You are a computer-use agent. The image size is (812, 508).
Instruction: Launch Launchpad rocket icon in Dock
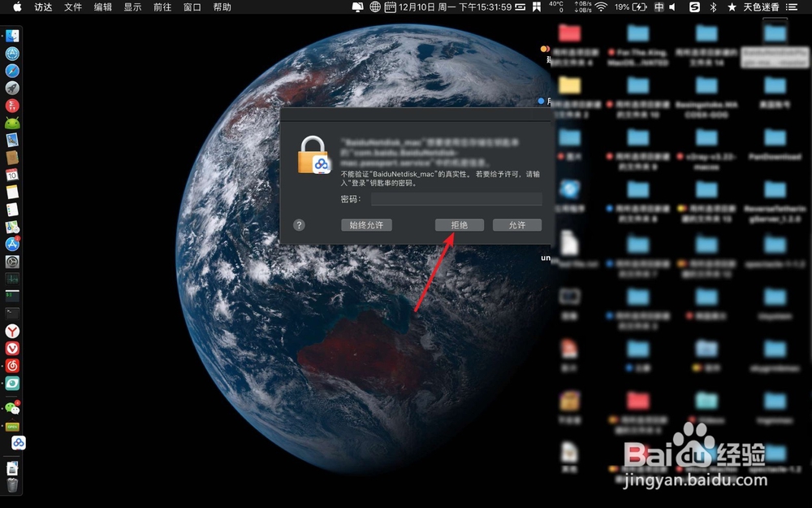click(x=12, y=88)
